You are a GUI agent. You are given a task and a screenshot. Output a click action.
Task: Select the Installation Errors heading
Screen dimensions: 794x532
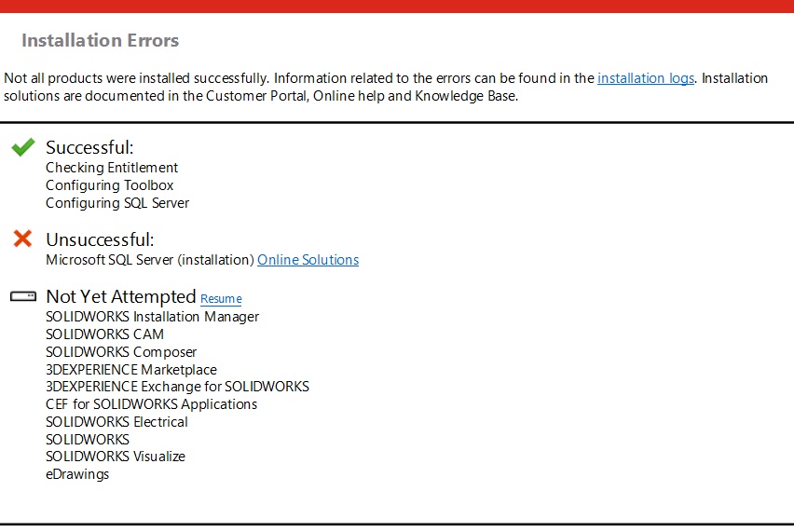[101, 40]
